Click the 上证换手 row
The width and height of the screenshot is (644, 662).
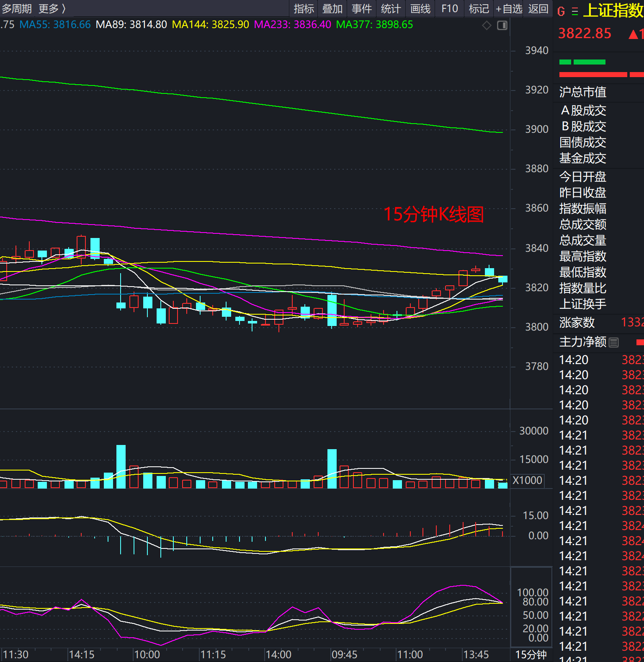(x=599, y=304)
